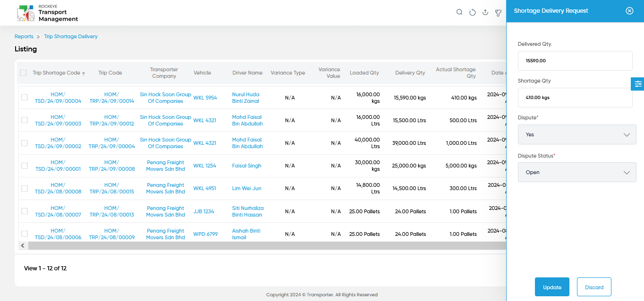Check row HOM/TSD/24/08/00007 checkbox

25,211
